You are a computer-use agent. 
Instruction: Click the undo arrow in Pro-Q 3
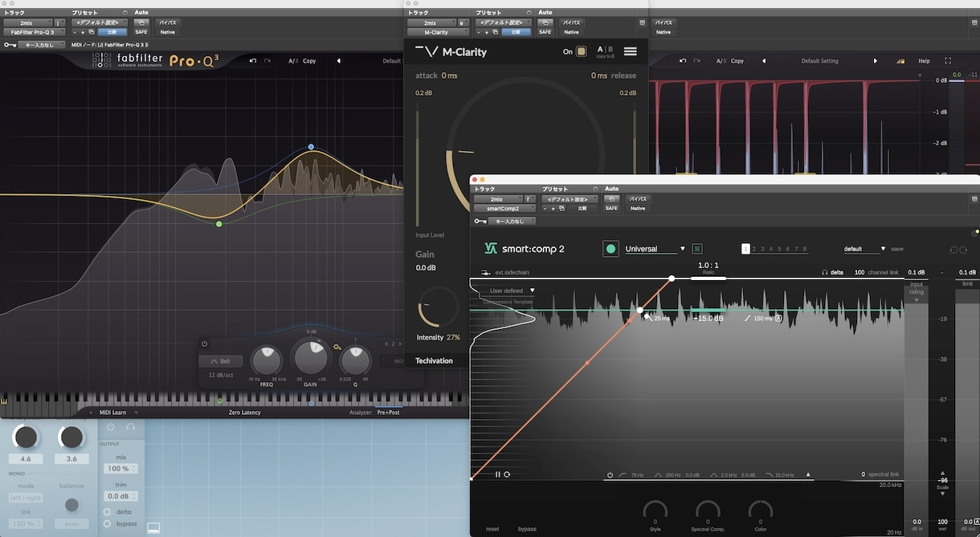254,61
